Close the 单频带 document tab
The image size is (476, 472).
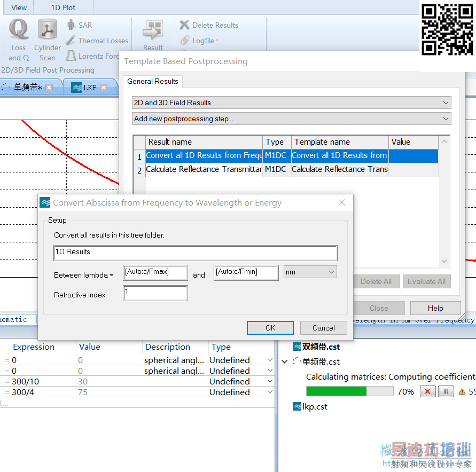[x=49, y=88]
